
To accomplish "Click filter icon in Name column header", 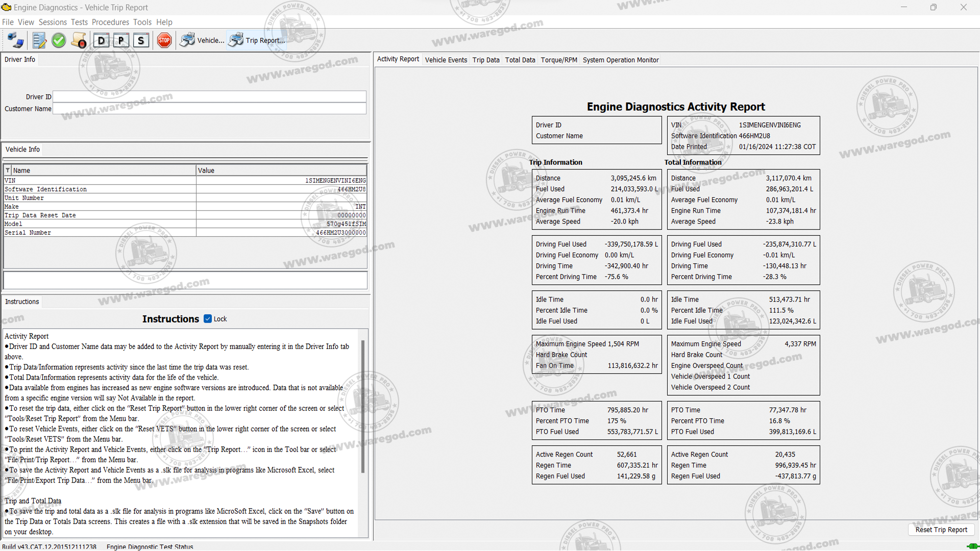I will coord(8,170).
